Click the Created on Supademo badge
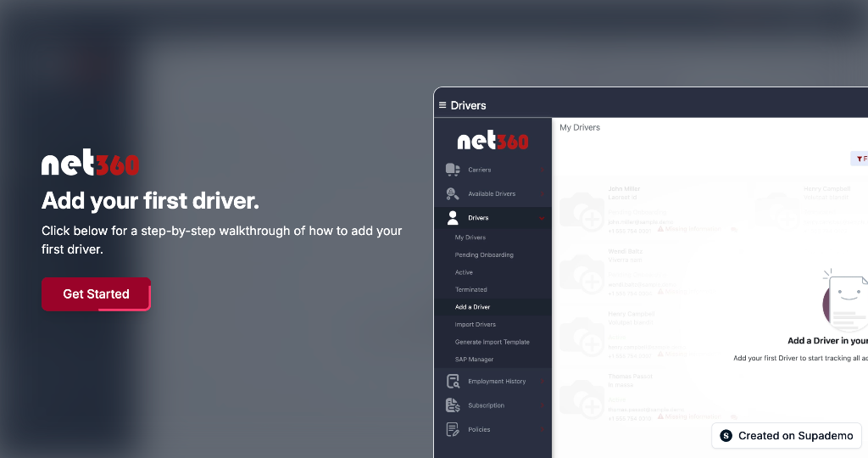Screen dimensions: 868x458 point(787,436)
